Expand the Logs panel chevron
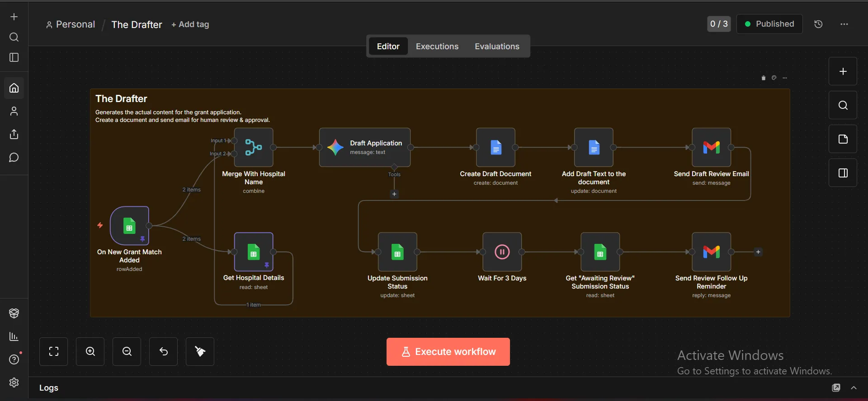The height and width of the screenshot is (401, 868). (x=854, y=388)
